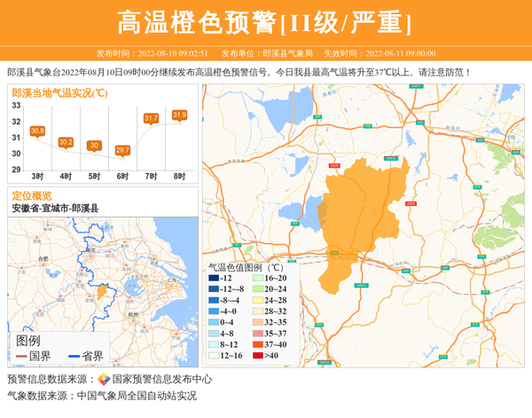Pick the 0~4 legend color swatch
The height and width of the screenshot is (418, 532).
[214, 322]
